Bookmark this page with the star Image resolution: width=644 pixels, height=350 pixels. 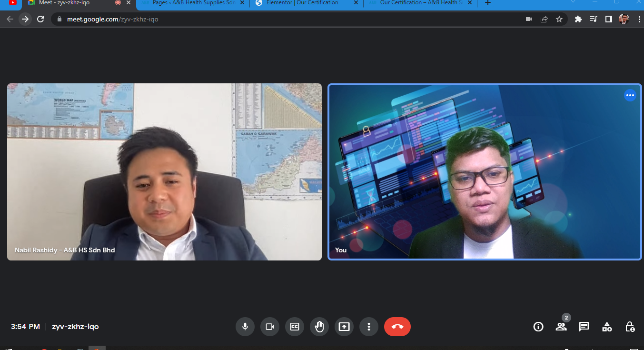[559, 20]
